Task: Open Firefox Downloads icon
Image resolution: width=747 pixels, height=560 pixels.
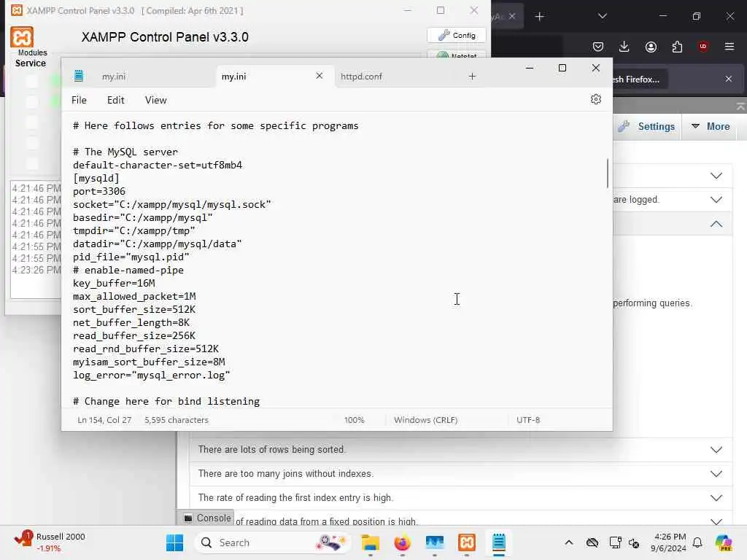Action: pos(624,47)
